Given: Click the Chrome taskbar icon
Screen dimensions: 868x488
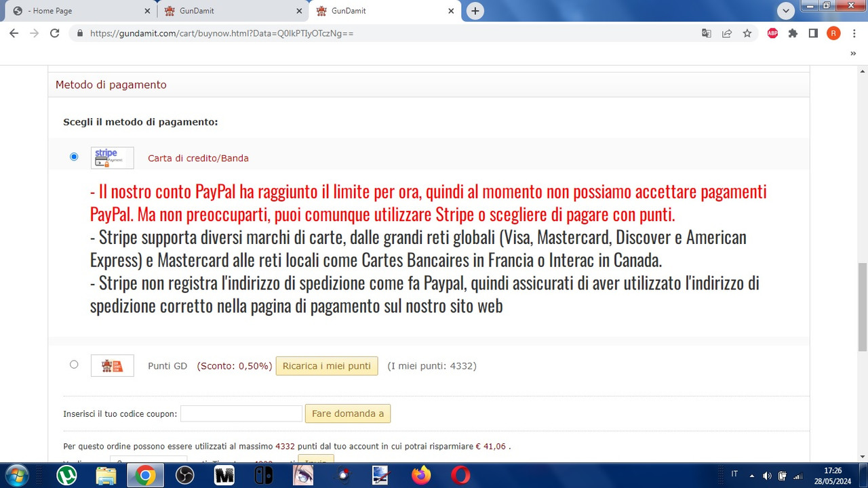Looking at the screenshot, I should 144,475.
